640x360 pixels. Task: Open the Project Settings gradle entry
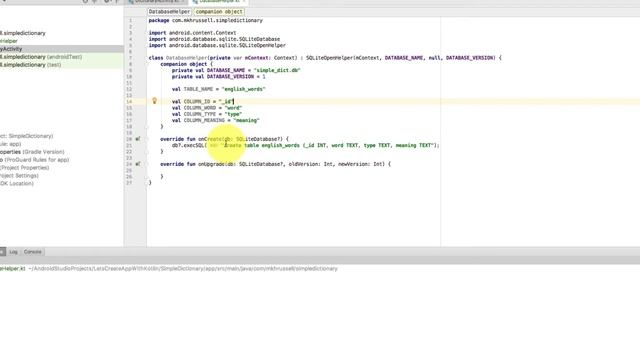click(x=19, y=176)
